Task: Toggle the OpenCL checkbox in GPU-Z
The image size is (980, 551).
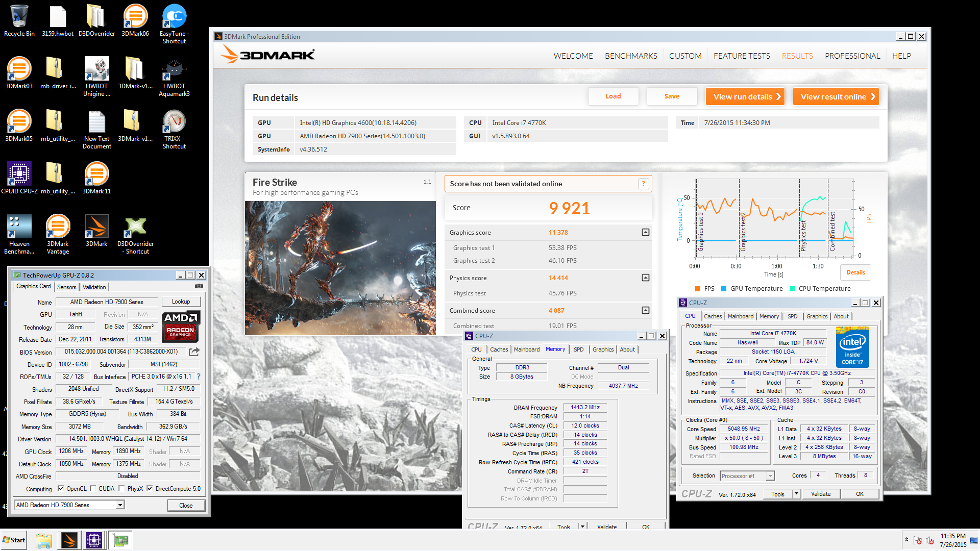Action: point(61,488)
